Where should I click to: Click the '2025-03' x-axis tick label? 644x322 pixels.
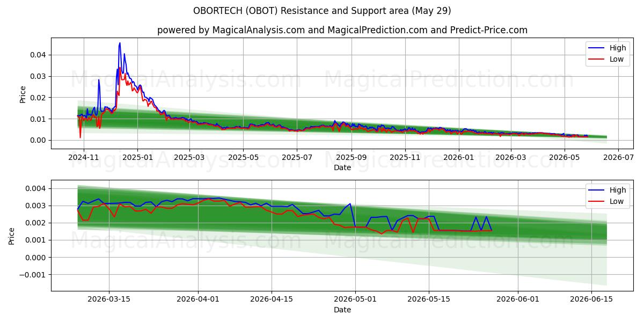point(189,158)
